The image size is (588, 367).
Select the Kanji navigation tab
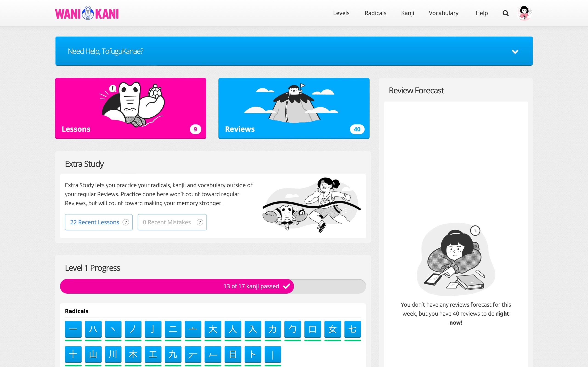pos(408,13)
